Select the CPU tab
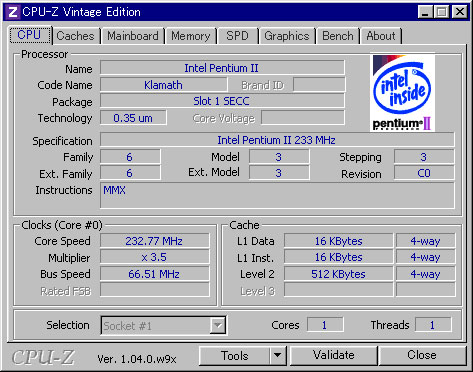 [30, 35]
